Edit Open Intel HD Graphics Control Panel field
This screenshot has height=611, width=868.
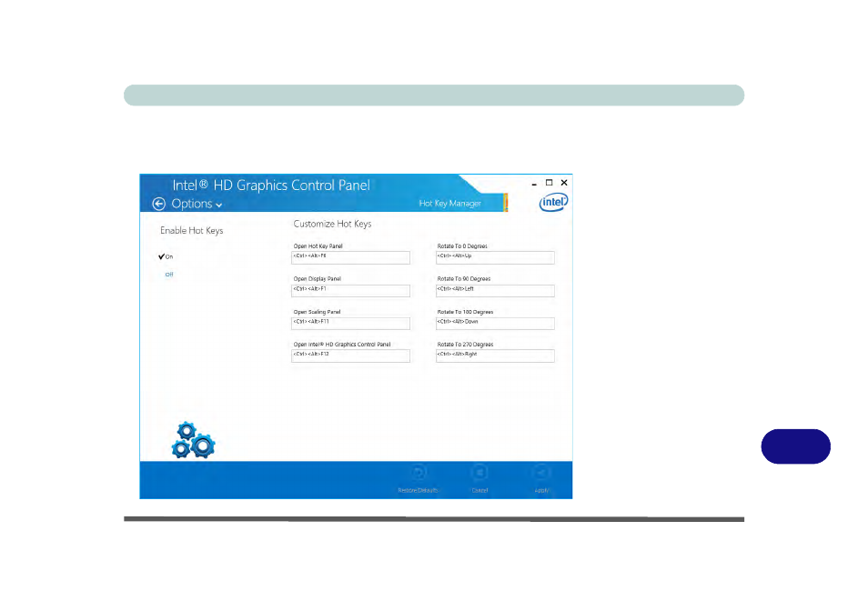(350, 356)
